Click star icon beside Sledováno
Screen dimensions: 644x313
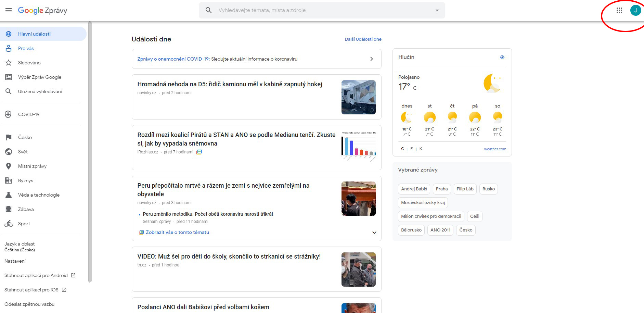click(x=9, y=63)
